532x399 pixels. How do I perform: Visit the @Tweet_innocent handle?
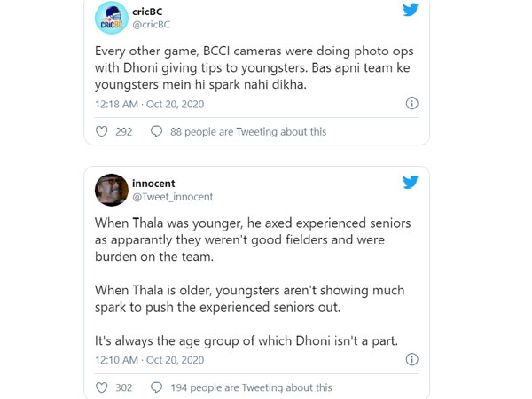[x=172, y=197]
